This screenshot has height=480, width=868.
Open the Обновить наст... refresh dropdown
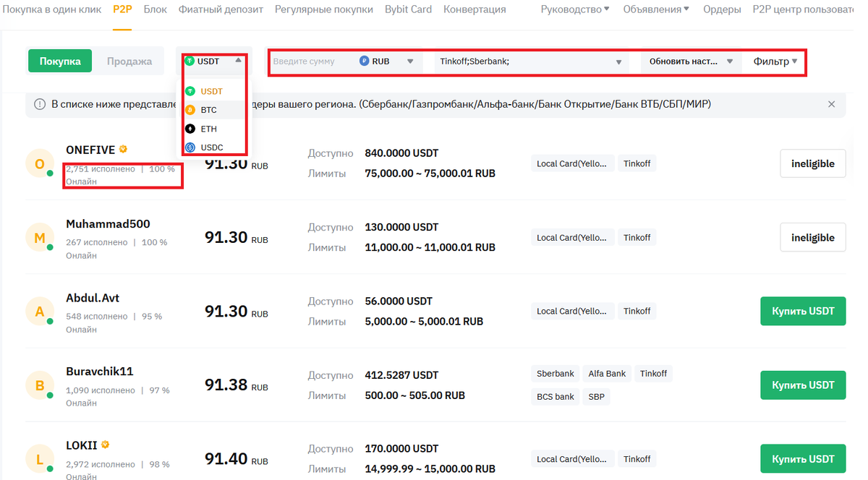point(691,61)
